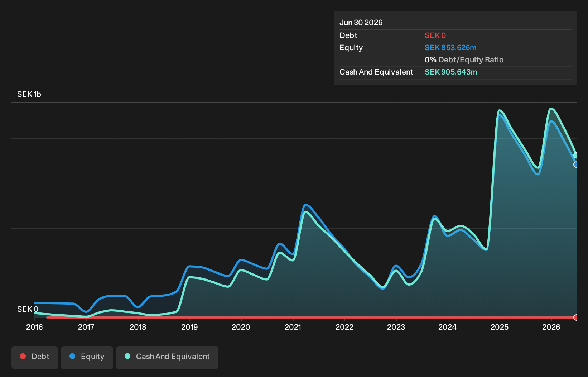Viewport: 588px width, 377px height.
Task: Click the 0% Debt/Equity Ratio text
Action: coord(464,60)
